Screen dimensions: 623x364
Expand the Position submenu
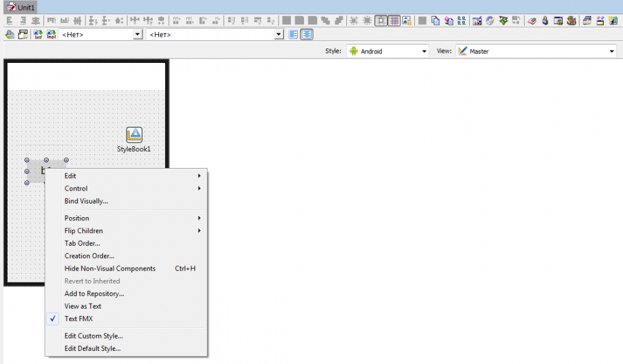click(x=126, y=218)
